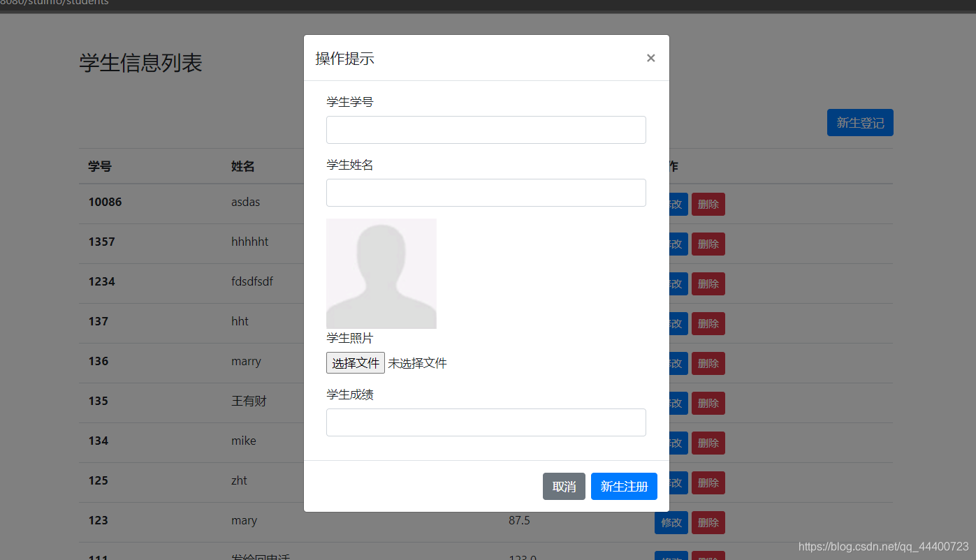Focus the 学生成绩 input field
Viewport: 976px width, 560px height.
point(486,422)
